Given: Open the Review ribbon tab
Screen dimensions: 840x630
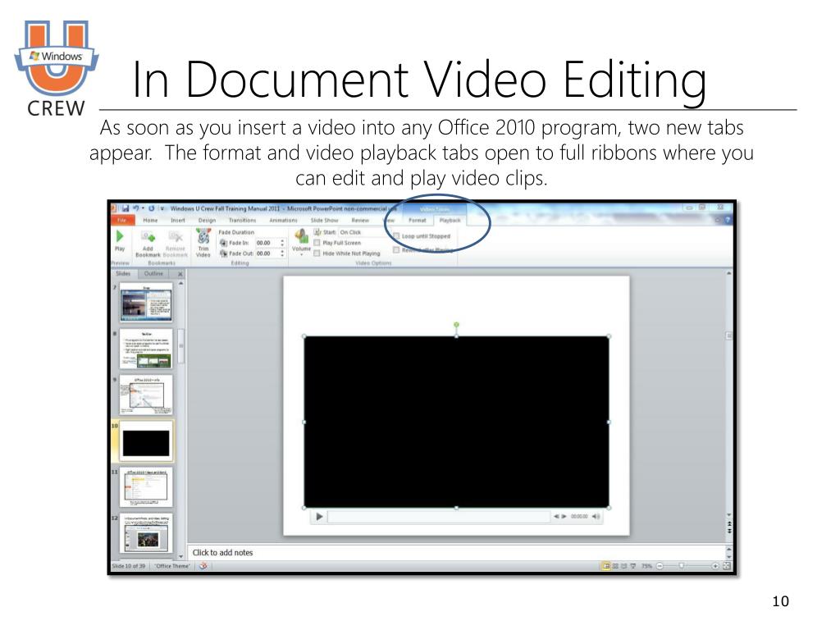Looking at the screenshot, I should point(360,220).
